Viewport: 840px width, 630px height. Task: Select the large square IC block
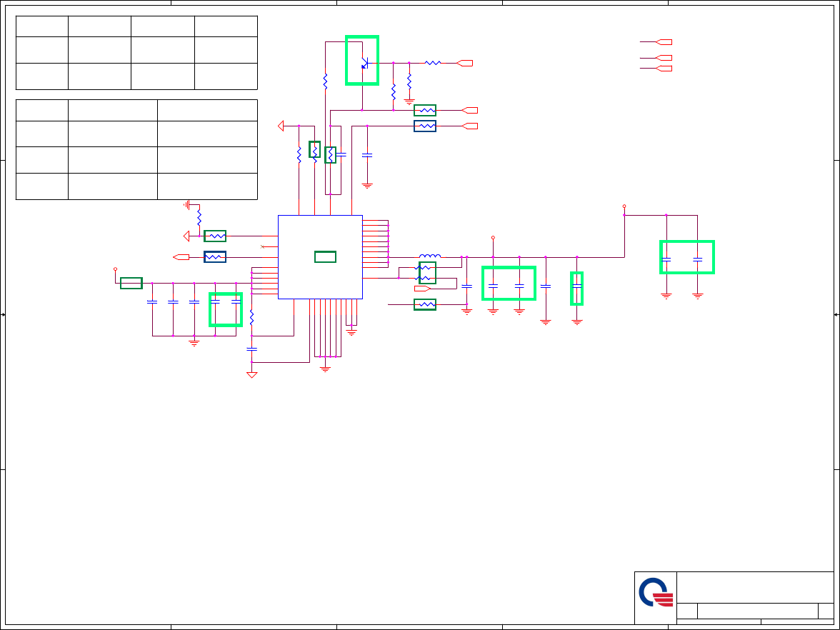[x=320, y=257]
